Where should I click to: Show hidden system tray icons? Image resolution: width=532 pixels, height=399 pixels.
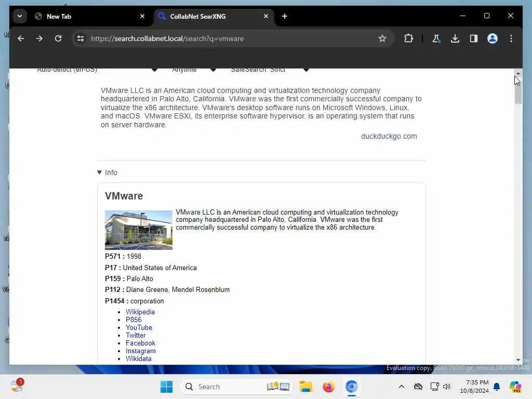402,387
